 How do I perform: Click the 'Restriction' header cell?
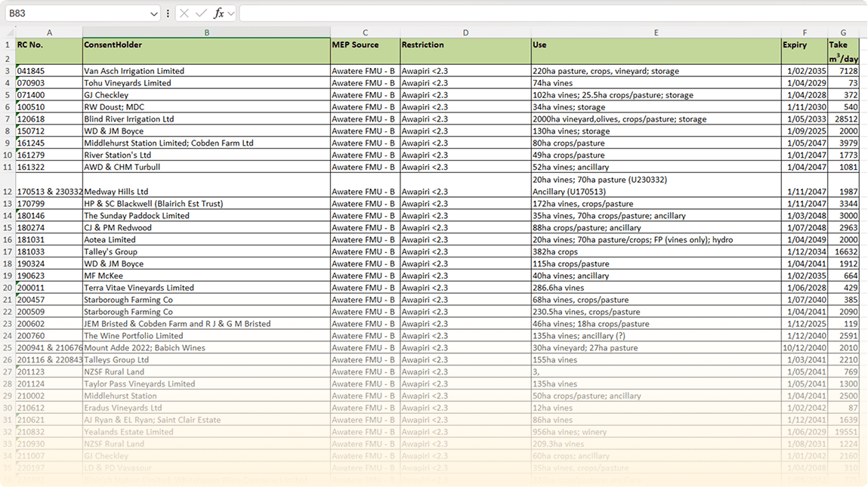point(465,45)
